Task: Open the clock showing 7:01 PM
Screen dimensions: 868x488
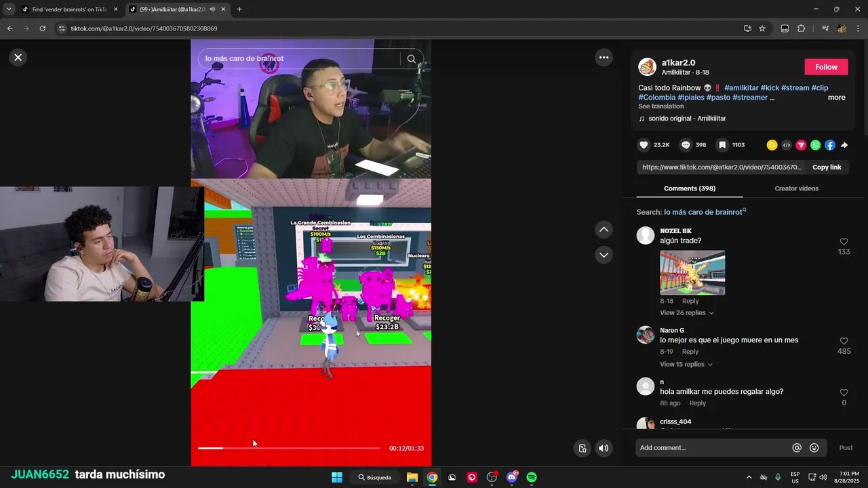Action: coord(849,477)
